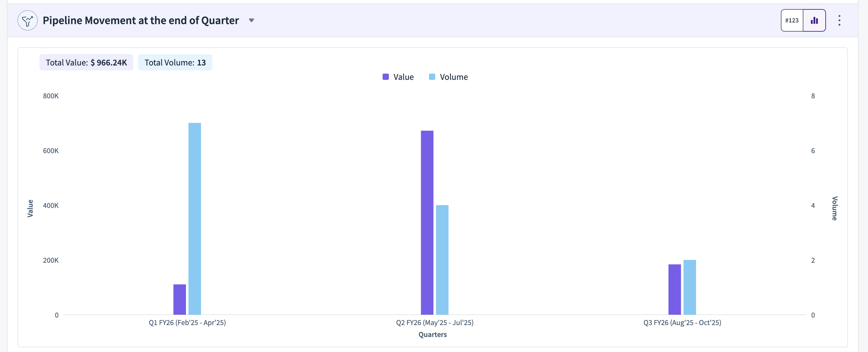Open the Pipeline Movement title dropdown arrow

tap(251, 21)
